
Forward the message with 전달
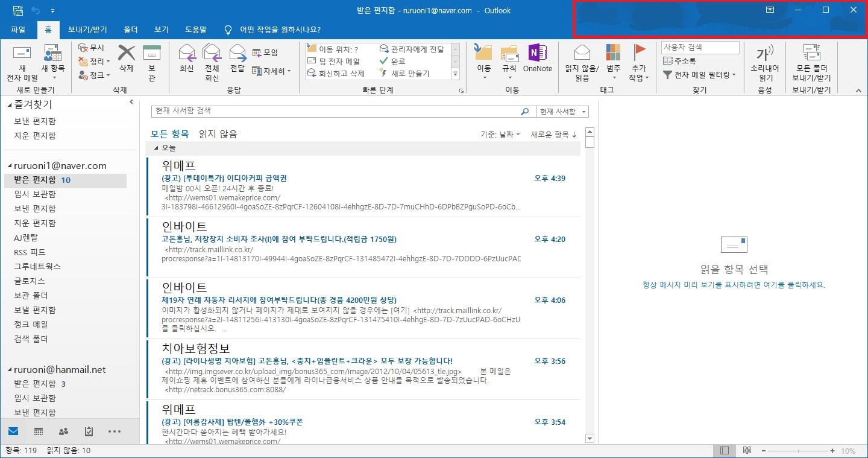tap(237, 58)
